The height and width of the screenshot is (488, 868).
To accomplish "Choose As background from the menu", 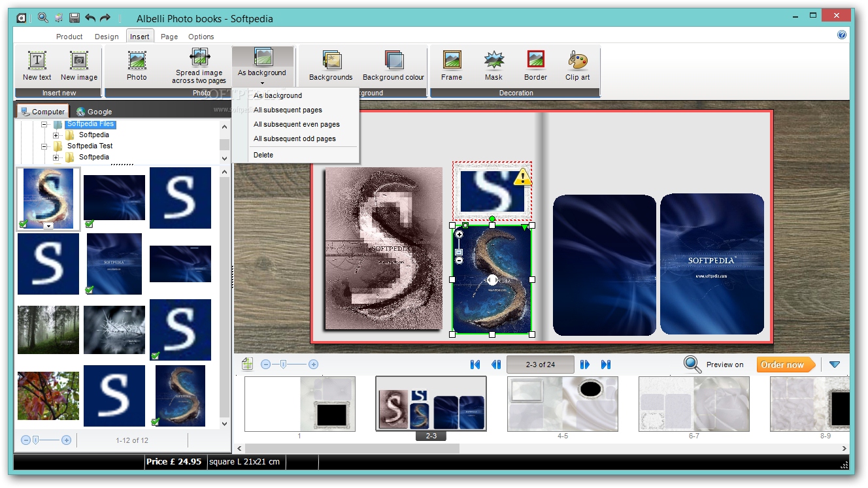I will tap(278, 95).
